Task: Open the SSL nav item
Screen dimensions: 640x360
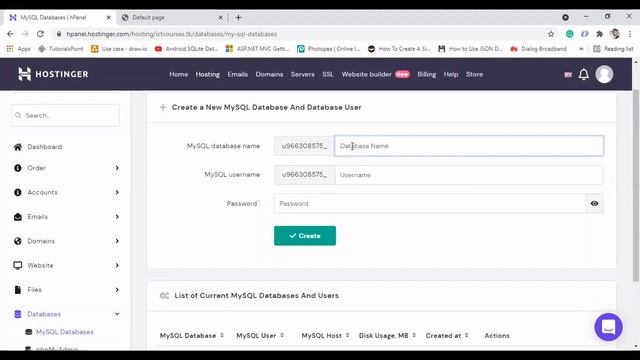Action: pos(328,74)
